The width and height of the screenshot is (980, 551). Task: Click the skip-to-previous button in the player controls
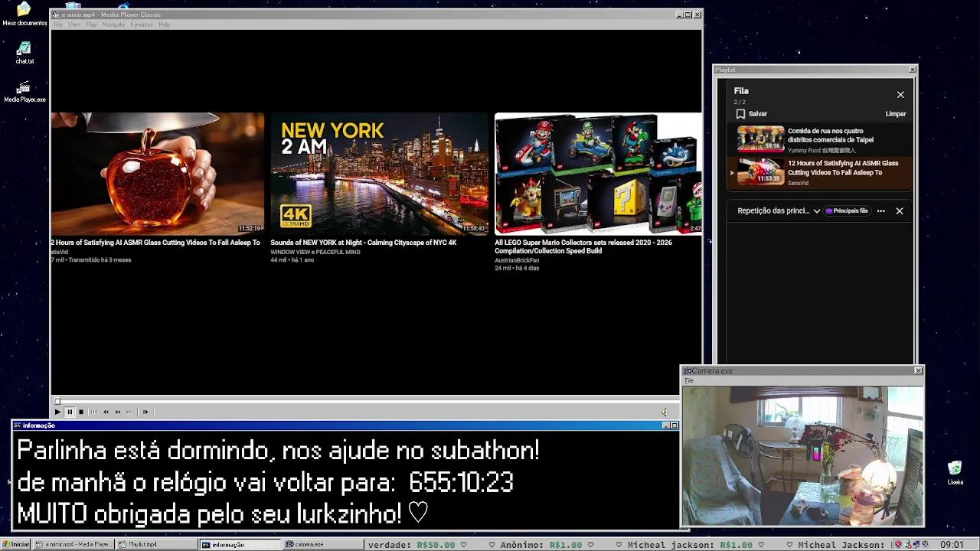[x=94, y=412]
